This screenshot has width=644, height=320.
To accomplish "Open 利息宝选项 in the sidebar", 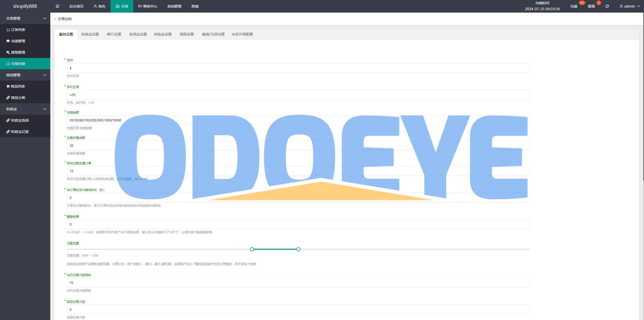I will (25, 120).
